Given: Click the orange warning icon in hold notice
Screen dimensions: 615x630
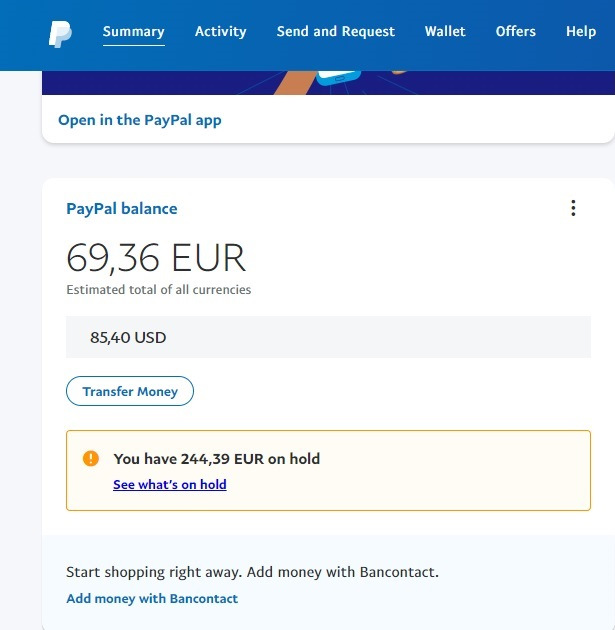Looking at the screenshot, I should point(91,458).
